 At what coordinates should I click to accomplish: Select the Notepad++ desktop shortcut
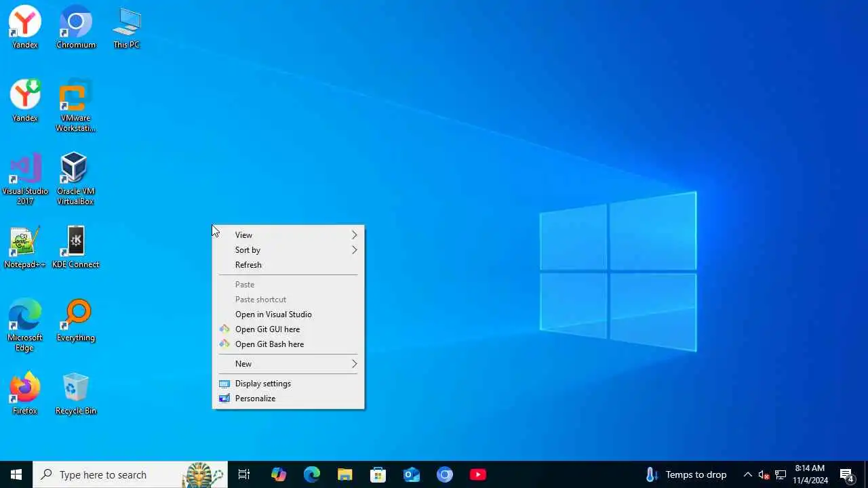25,247
